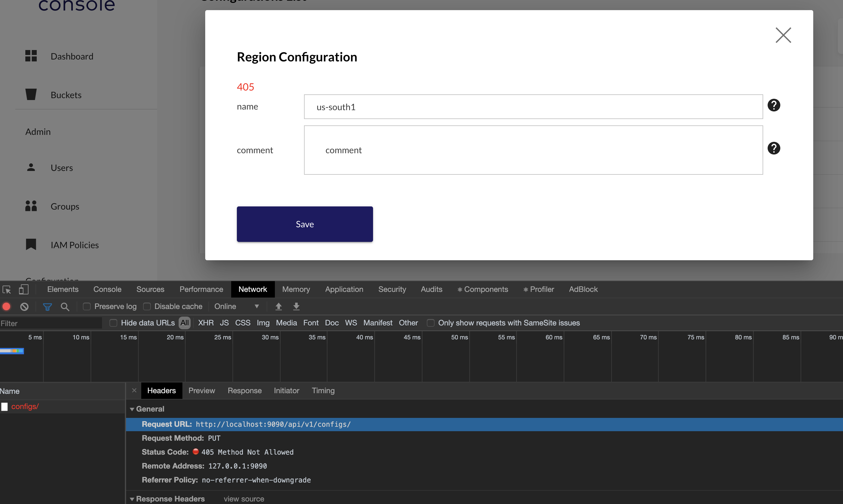Click the name input field
Image resolution: width=843 pixels, height=504 pixels.
pos(533,107)
